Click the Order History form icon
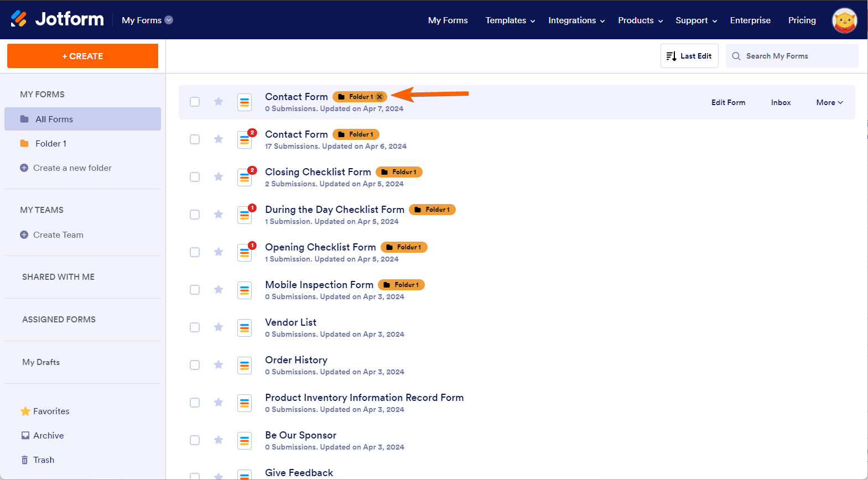Viewport: 868px width, 480px height. point(245,366)
